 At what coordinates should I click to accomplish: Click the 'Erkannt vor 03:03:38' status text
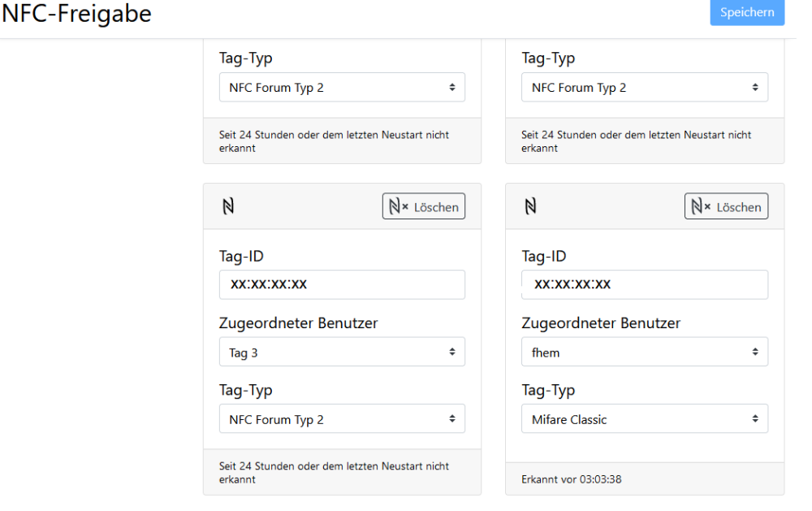tap(572, 479)
